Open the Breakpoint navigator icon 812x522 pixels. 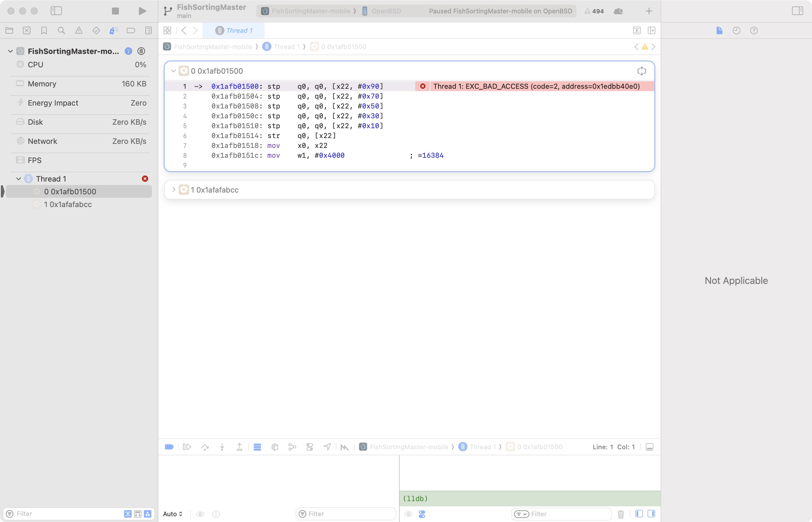pyautogui.click(x=131, y=30)
